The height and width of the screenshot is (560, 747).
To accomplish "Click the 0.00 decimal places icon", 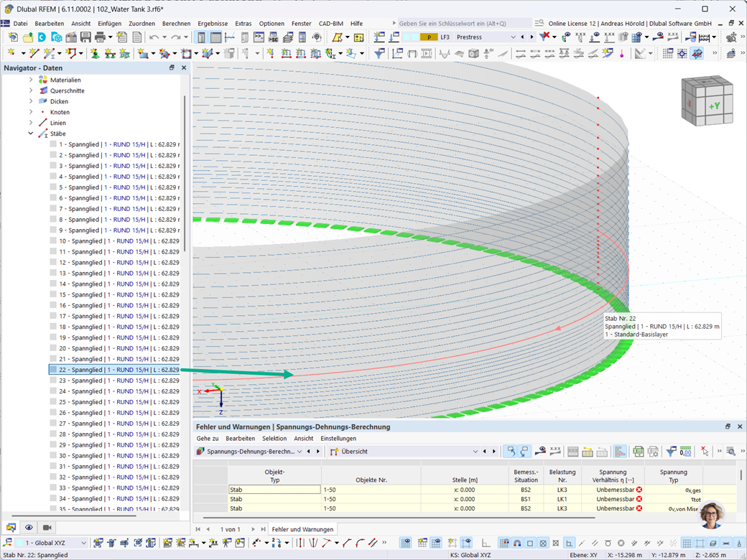I will [x=685, y=452].
